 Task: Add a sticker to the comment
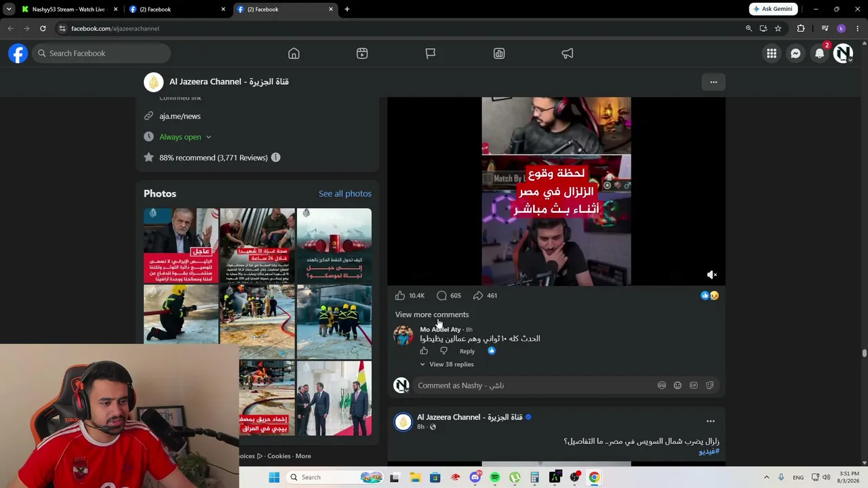709,386
